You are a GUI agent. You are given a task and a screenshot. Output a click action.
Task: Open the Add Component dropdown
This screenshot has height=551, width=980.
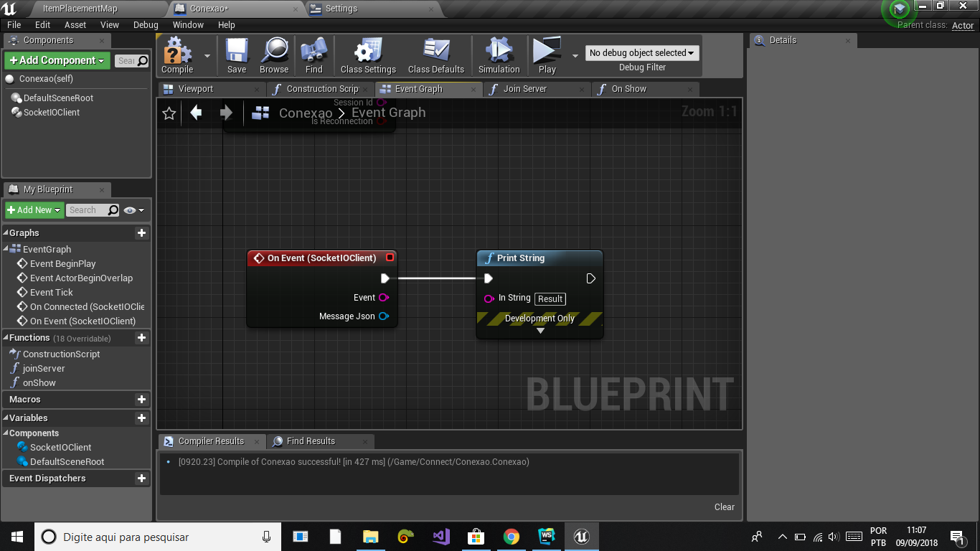57,61
